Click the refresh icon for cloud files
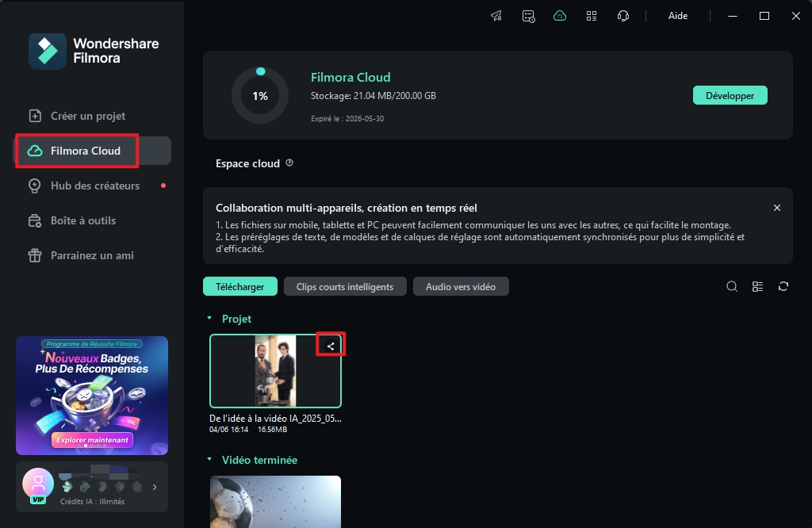Screen dimensions: 812x528 [x=783, y=286]
